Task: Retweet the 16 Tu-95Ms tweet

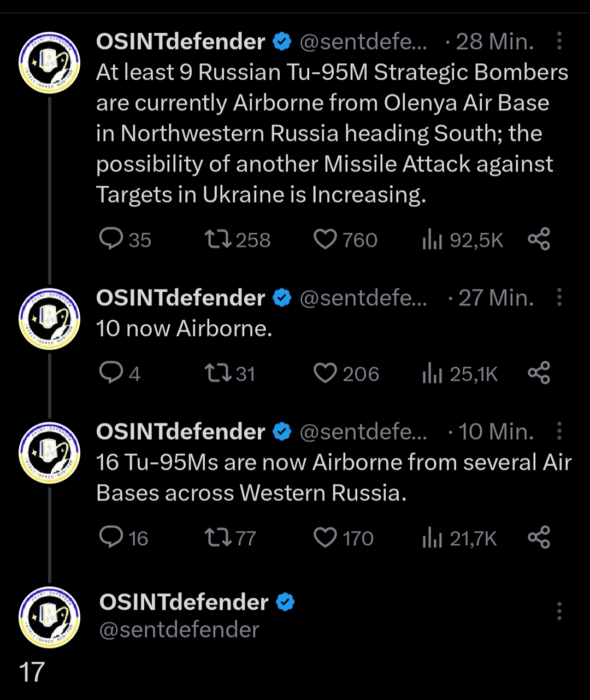Action: tap(219, 538)
